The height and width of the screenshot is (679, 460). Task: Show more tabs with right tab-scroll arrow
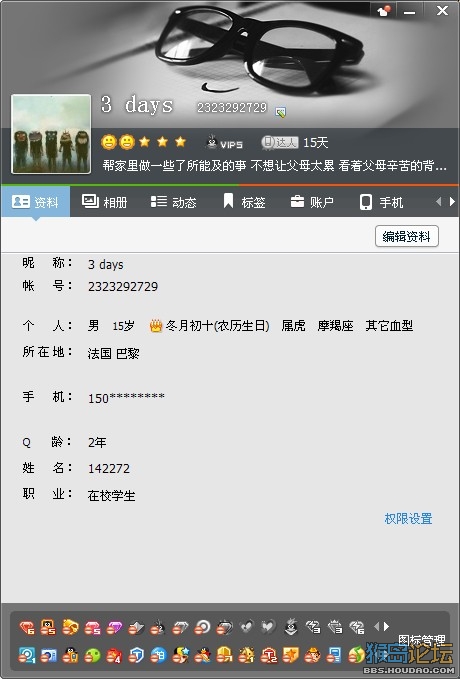(x=452, y=201)
